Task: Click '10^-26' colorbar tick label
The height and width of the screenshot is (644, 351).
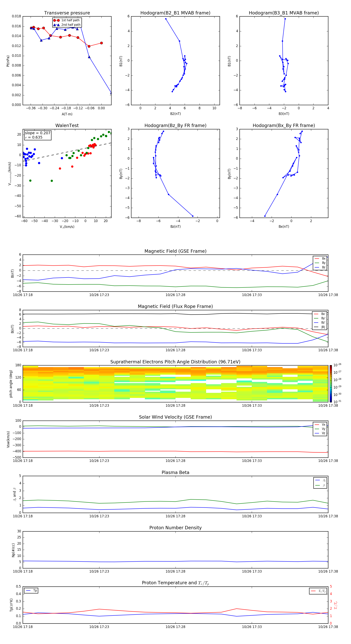Action: [337, 365]
